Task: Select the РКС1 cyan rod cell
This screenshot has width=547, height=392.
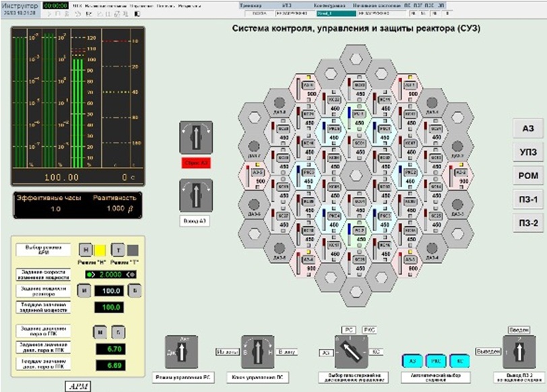Action: (x=381, y=132)
